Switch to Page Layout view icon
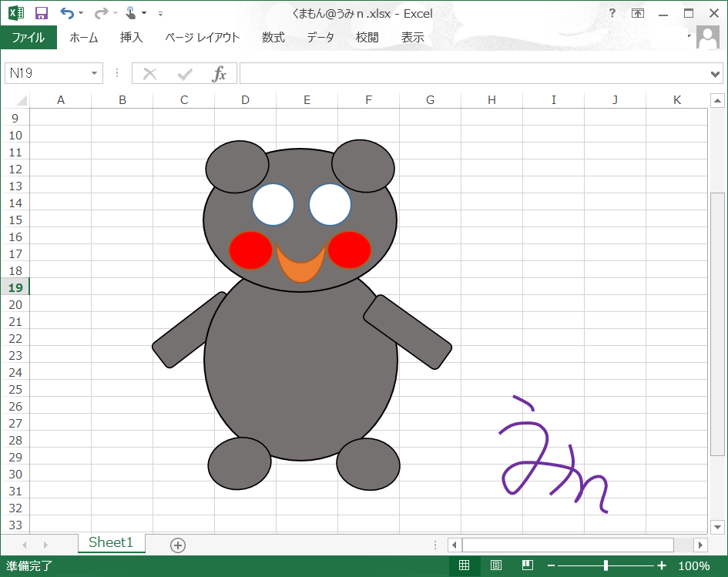 [496, 565]
